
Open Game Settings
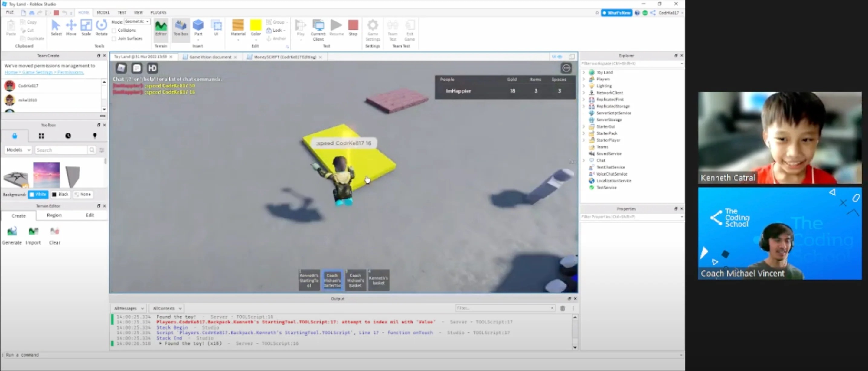click(373, 29)
